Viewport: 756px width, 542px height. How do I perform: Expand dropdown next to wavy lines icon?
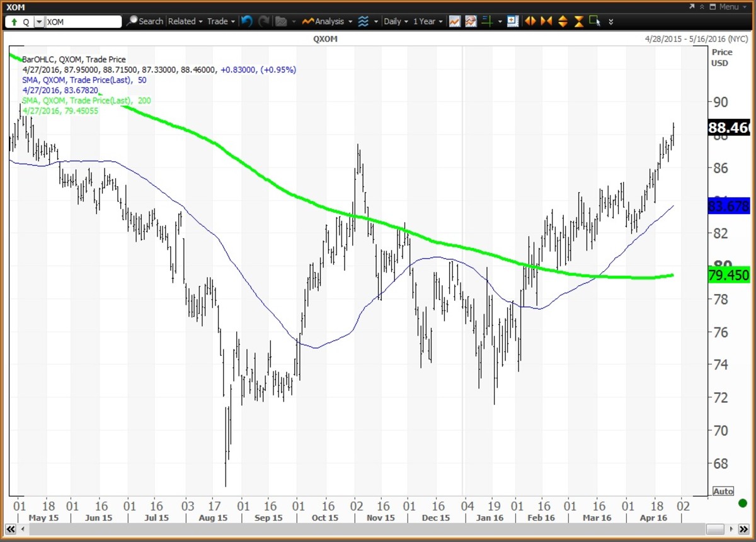coord(376,21)
